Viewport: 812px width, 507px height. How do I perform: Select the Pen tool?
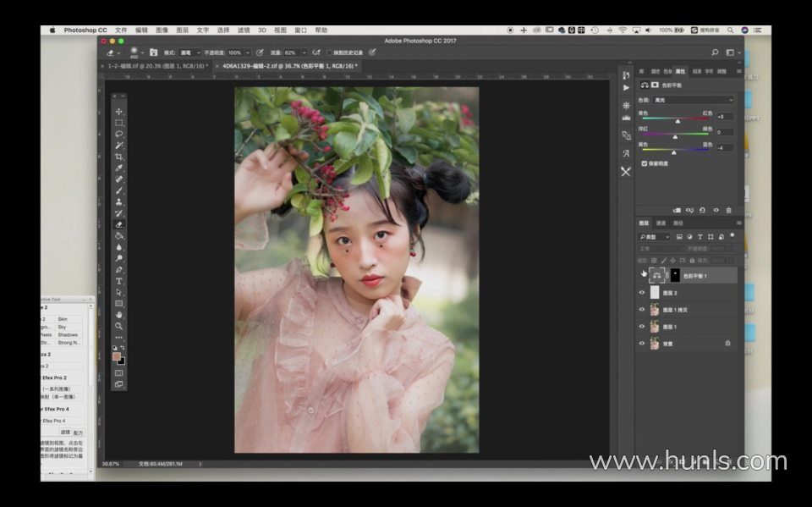tap(119, 269)
